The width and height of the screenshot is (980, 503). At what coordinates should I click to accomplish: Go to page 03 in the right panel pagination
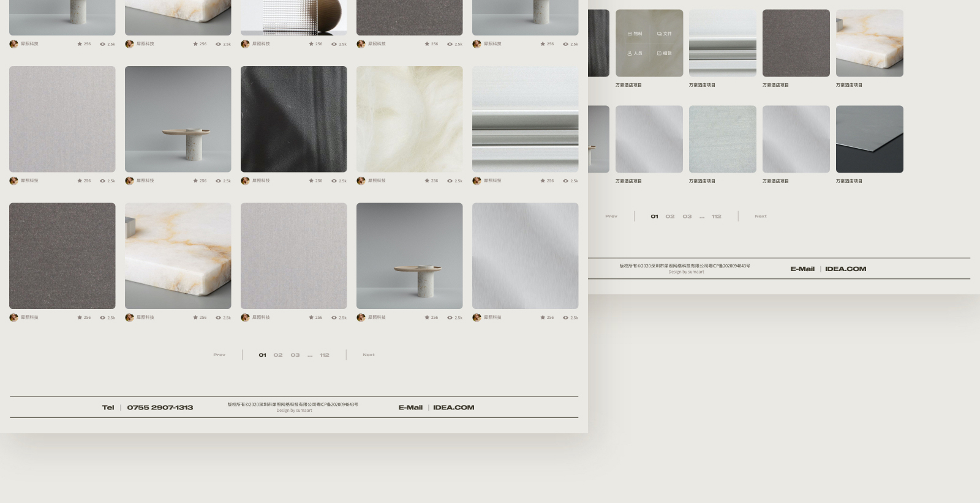point(687,217)
